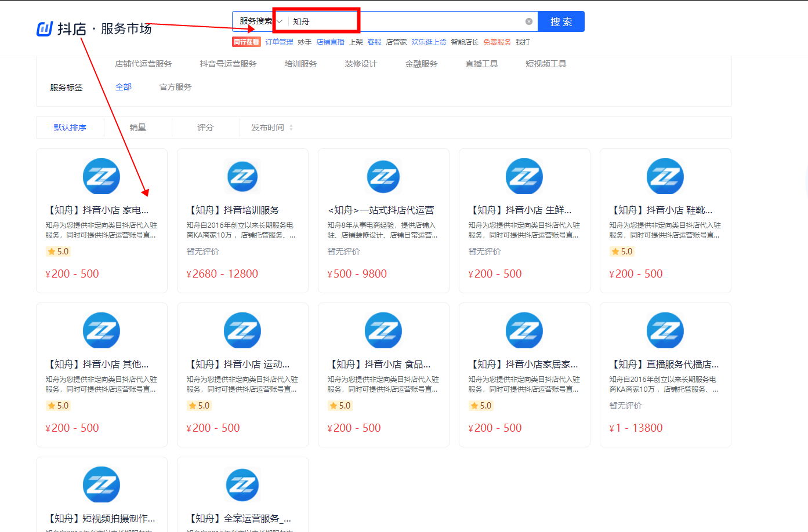The height and width of the screenshot is (532, 808).
Task: Select the 直播工具 category
Action: tap(481, 64)
